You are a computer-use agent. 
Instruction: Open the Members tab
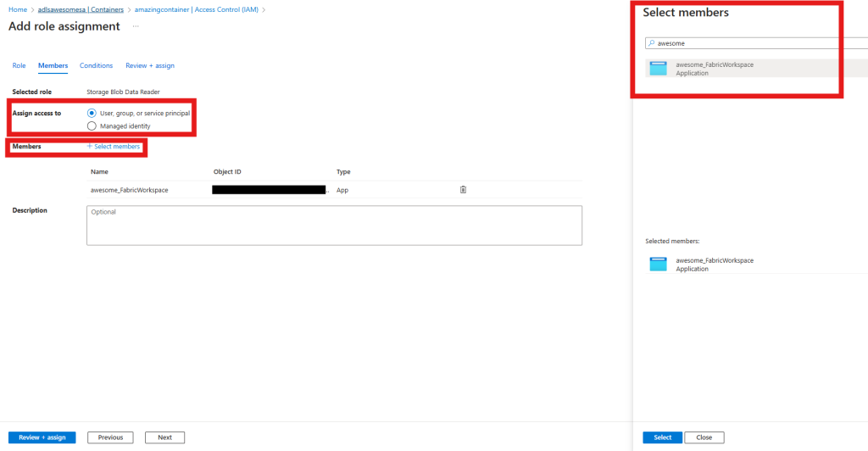point(53,65)
